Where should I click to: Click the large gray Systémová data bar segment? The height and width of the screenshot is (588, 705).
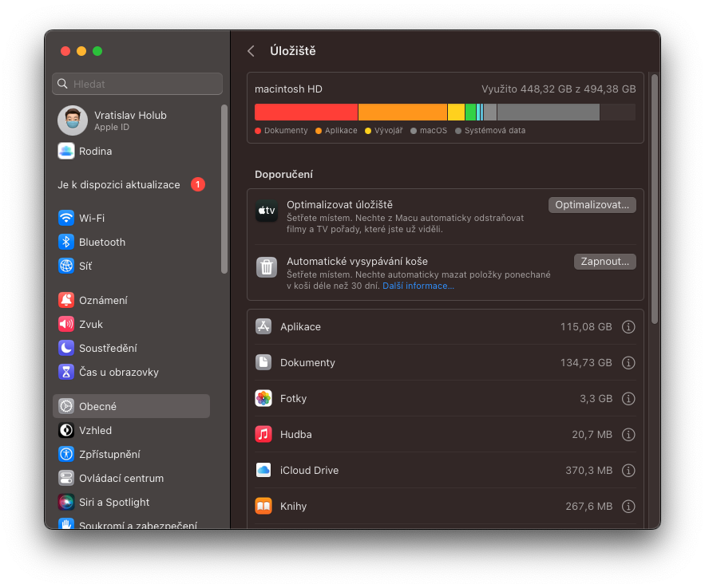pyautogui.click(x=548, y=112)
